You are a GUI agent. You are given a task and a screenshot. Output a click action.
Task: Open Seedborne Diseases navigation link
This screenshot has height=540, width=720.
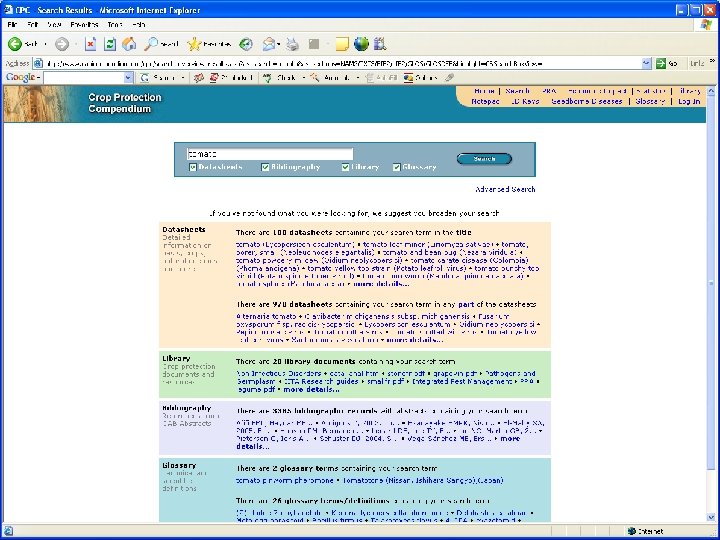[587, 101]
